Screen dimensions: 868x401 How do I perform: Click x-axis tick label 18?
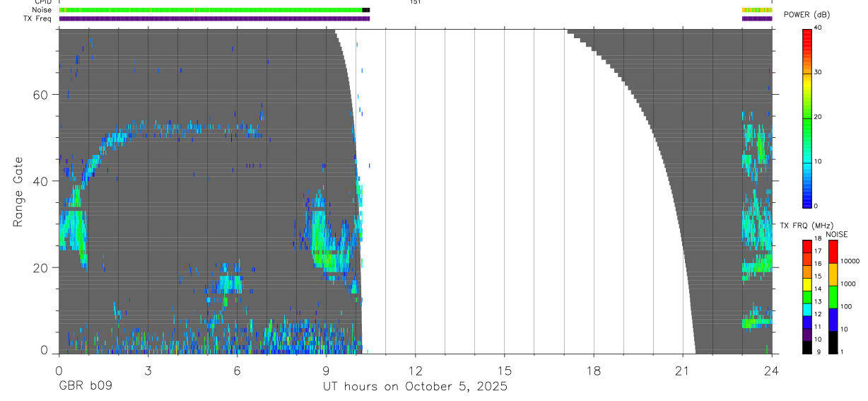point(593,370)
